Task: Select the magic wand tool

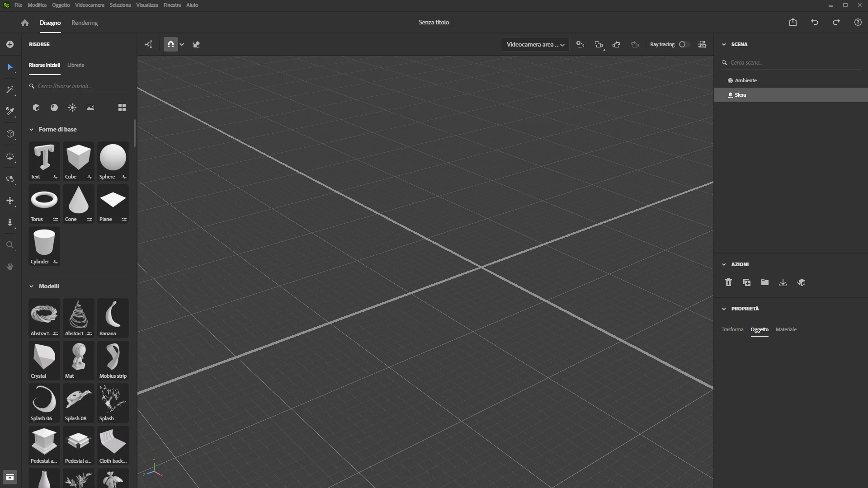Action: click(10, 90)
